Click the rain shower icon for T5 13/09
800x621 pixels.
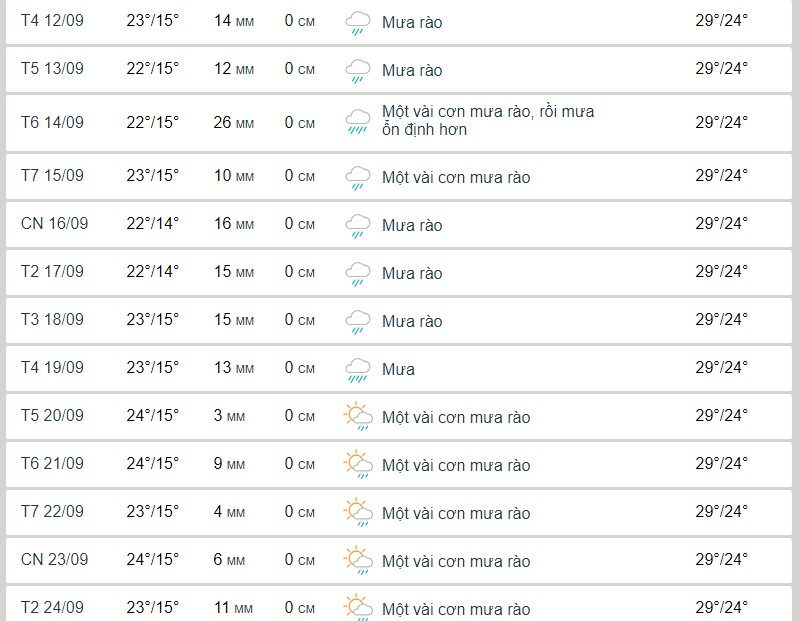click(358, 71)
